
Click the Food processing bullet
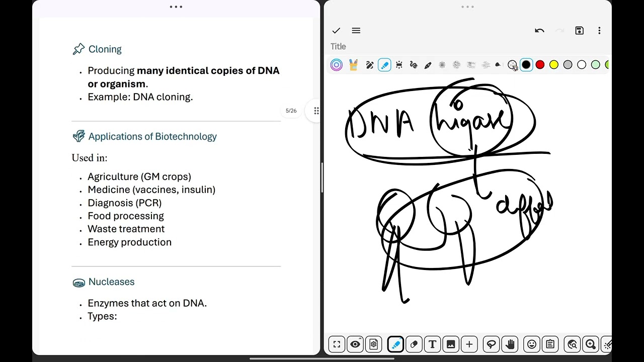click(x=126, y=216)
